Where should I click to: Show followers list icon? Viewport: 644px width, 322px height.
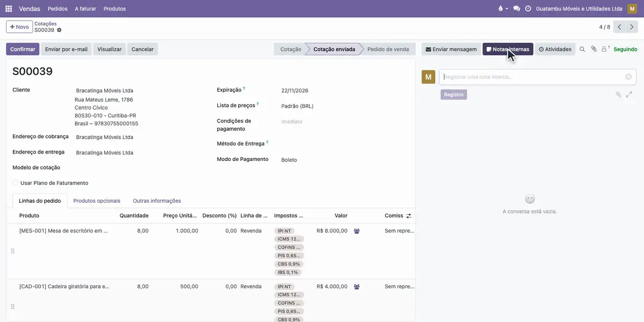pos(605,49)
